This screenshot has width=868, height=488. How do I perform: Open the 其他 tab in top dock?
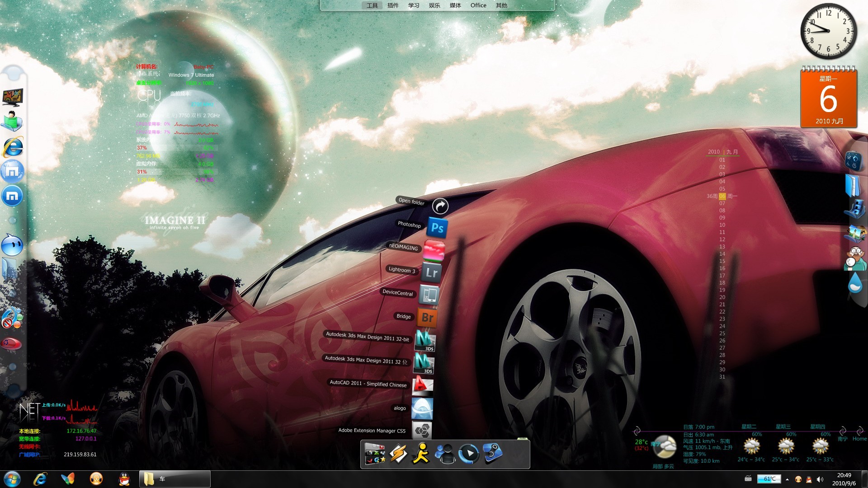pos(501,5)
